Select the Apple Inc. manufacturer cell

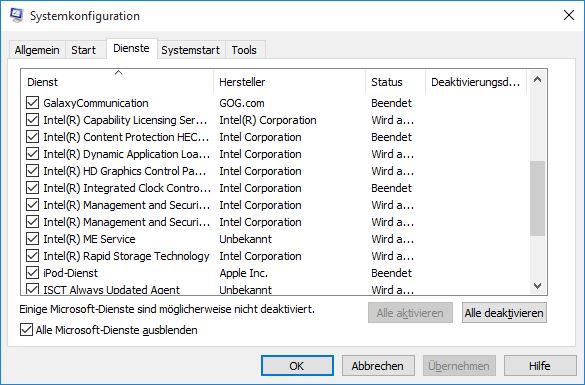tap(244, 273)
